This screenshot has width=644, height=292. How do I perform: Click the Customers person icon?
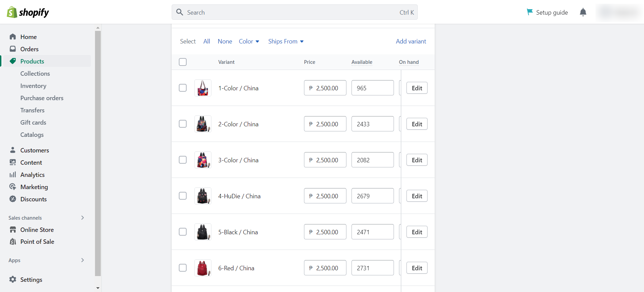coord(13,150)
